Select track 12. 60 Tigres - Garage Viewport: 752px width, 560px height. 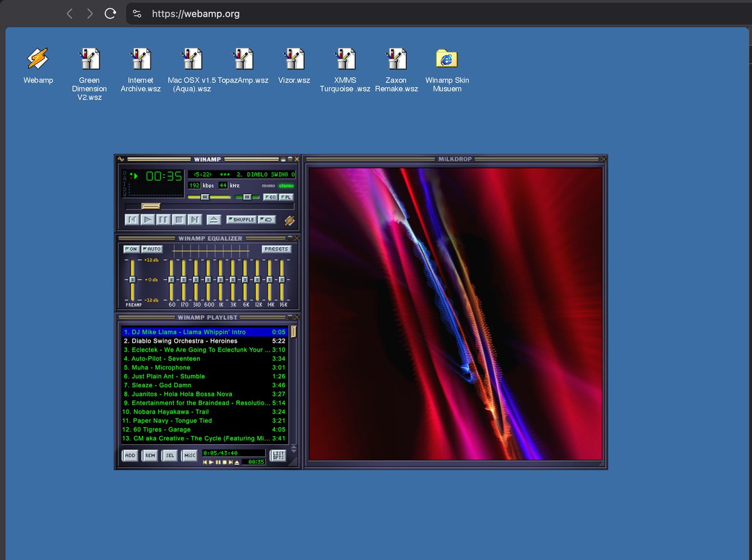pos(204,430)
